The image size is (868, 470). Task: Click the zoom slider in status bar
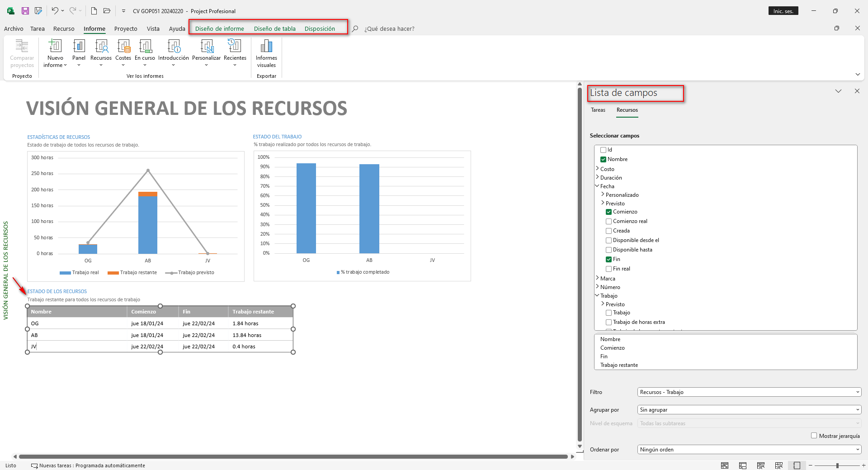click(x=837, y=465)
